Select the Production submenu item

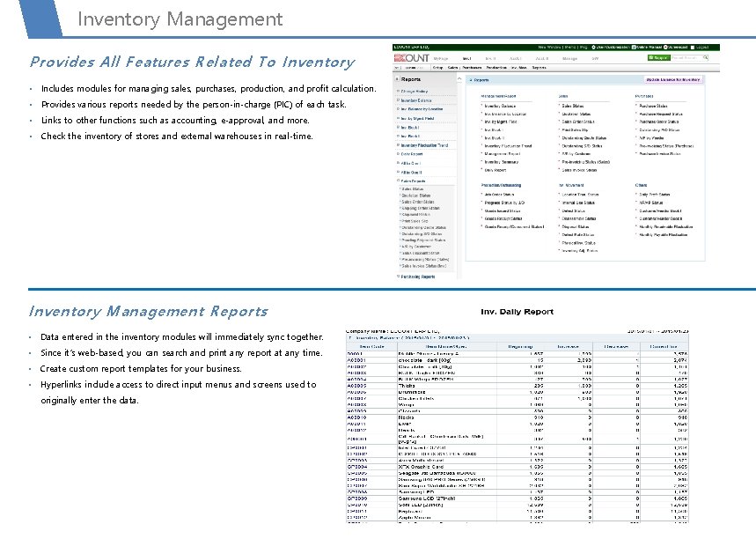tap(496, 68)
